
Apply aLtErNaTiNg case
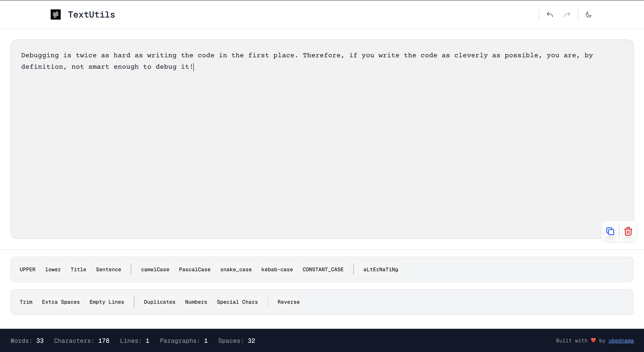pos(381,269)
